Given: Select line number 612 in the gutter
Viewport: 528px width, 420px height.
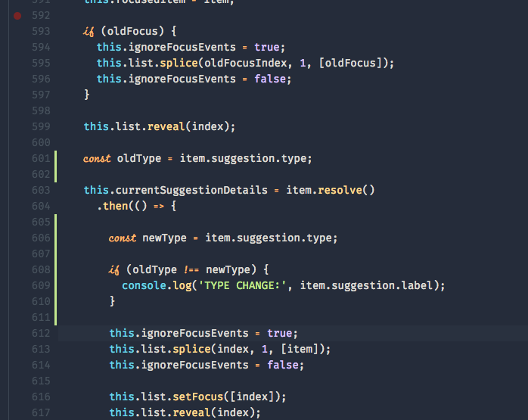Looking at the screenshot, I should [x=41, y=333].
